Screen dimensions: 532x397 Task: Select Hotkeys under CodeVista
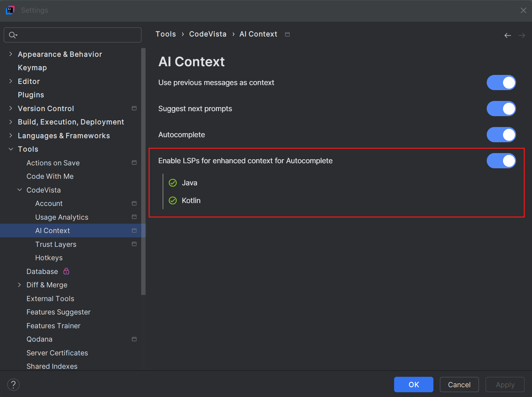point(49,258)
